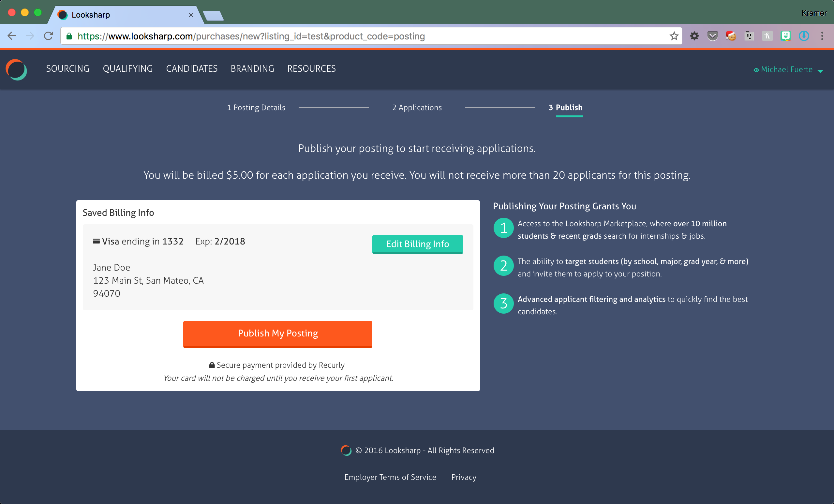Click the Saved Billing Info heading

pos(118,213)
